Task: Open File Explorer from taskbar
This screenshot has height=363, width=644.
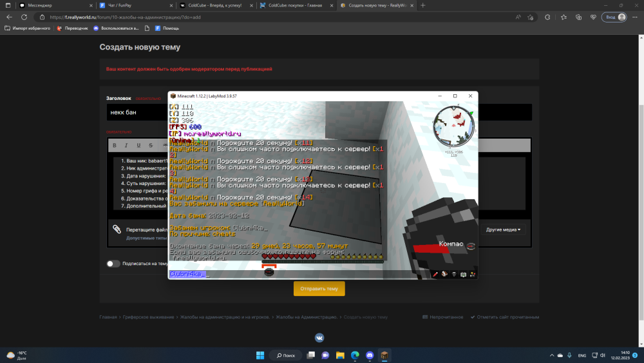Action: (340, 355)
